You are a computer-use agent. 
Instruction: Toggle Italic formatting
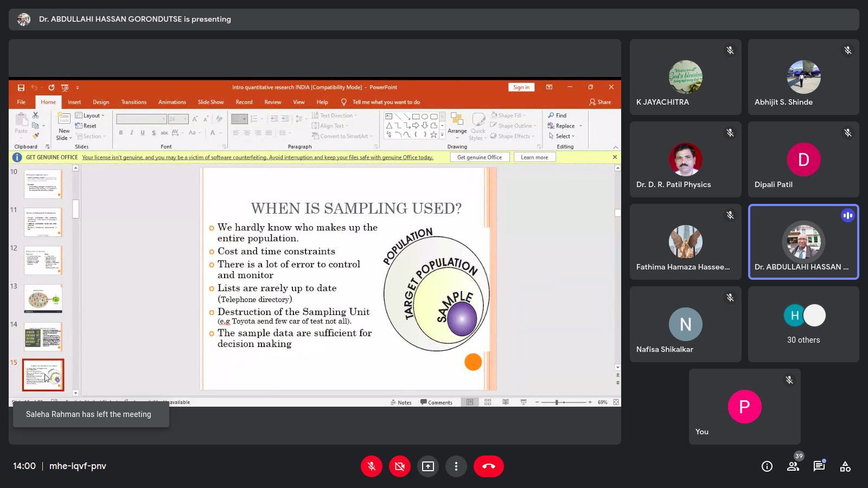[132, 133]
